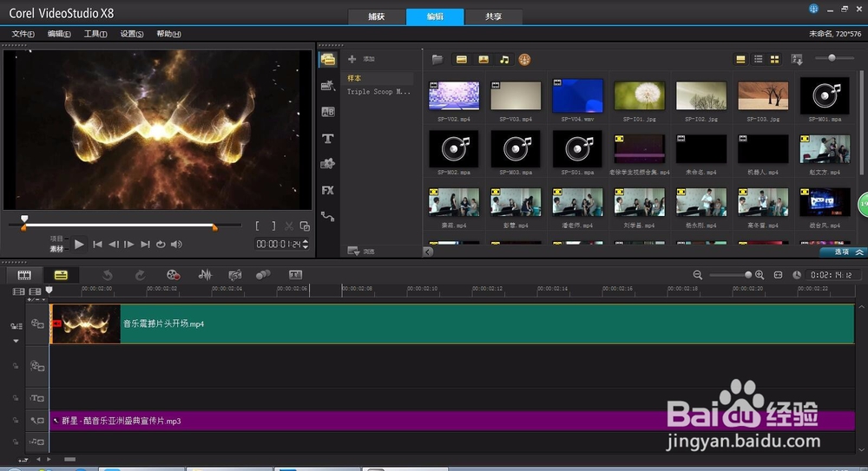Open the FX filter library
The image size is (868, 471).
point(328,190)
